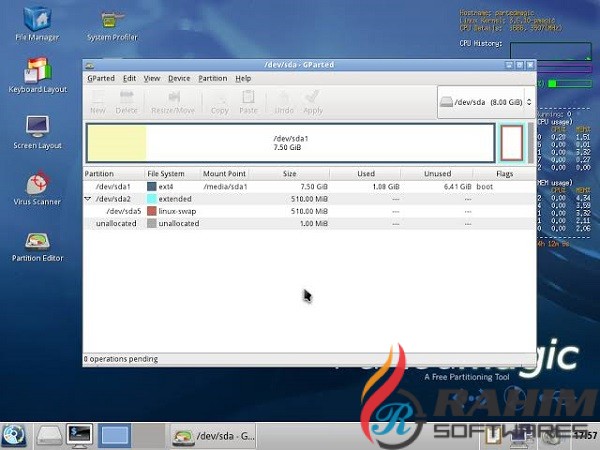The width and height of the screenshot is (600, 450).
Task: Open Partition Editor desktop icon
Action: pyautogui.click(x=38, y=247)
